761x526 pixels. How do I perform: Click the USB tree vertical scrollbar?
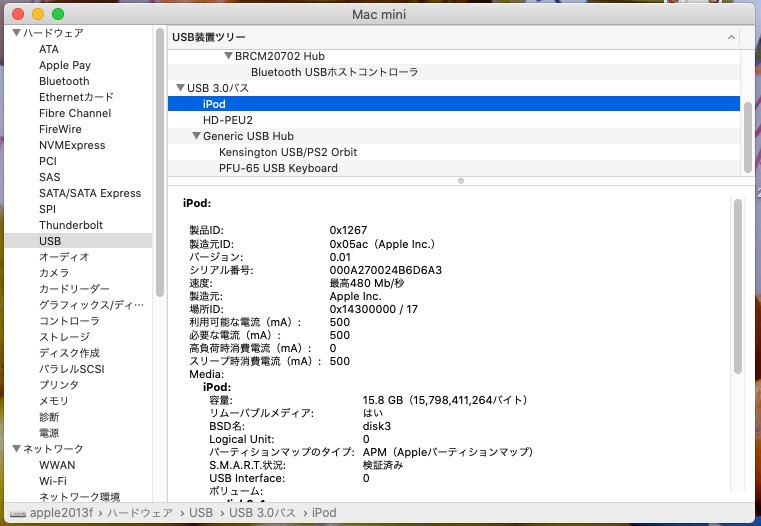[747, 137]
